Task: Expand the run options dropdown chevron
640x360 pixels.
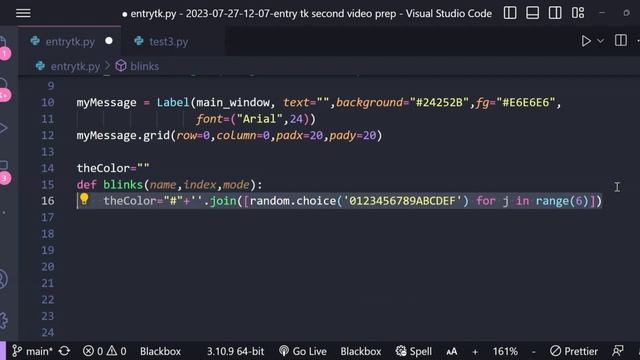Action: pos(600,41)
